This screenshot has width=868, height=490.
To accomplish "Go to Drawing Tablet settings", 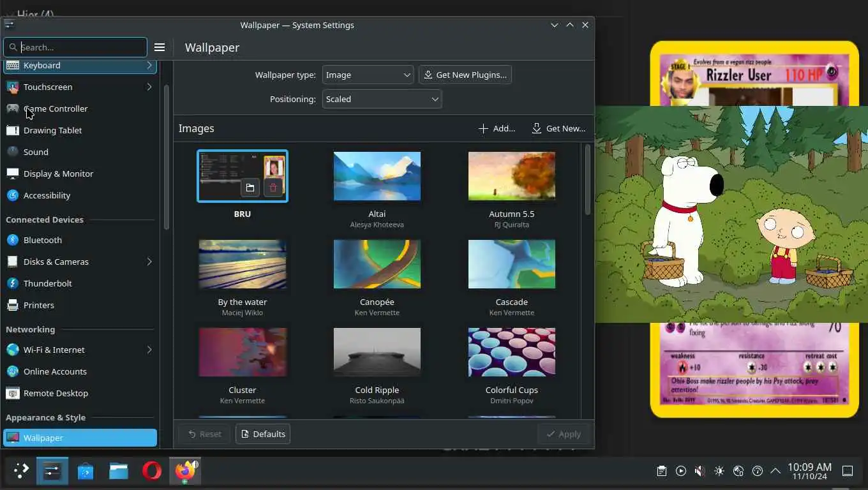I will pos(80,130).
